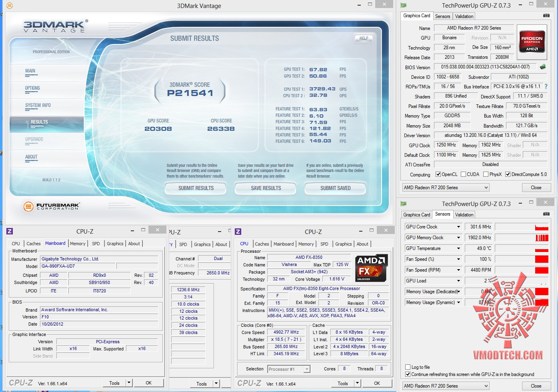The image size is (558, 392).
Task: Switch to Graphics Card tab in the GPU-Z Sensors window
Action: point(417,215)
